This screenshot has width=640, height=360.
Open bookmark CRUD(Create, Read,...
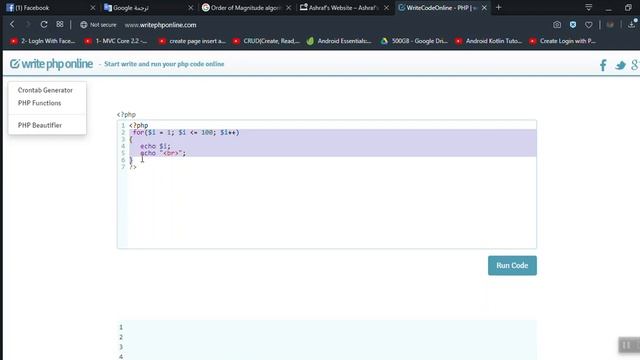pos(267,41)
